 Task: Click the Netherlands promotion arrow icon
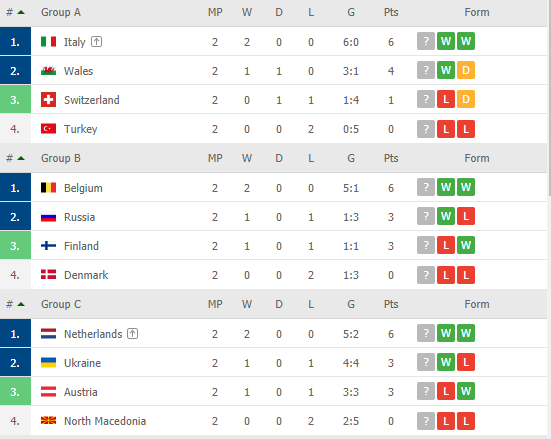tap(132, 334)
